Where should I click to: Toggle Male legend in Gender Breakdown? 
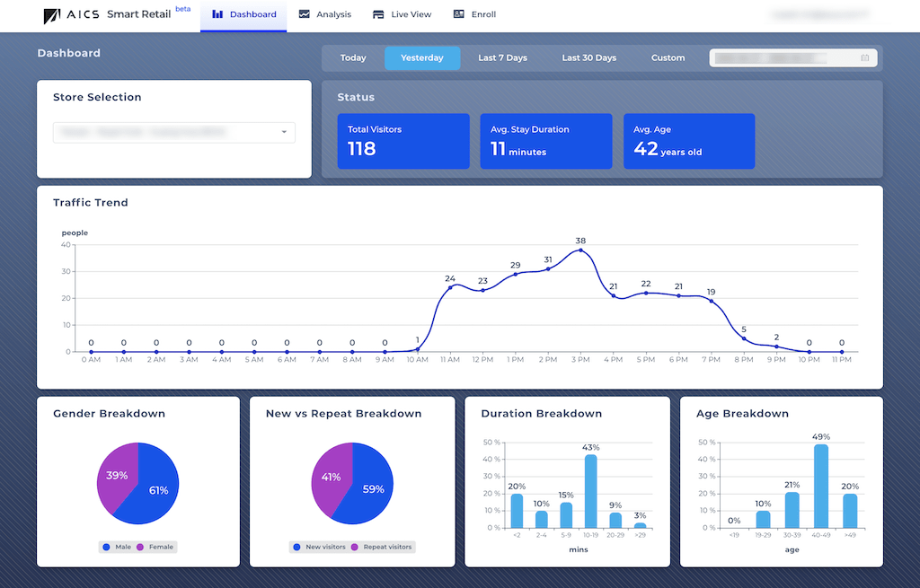click(x=119, y=547)
